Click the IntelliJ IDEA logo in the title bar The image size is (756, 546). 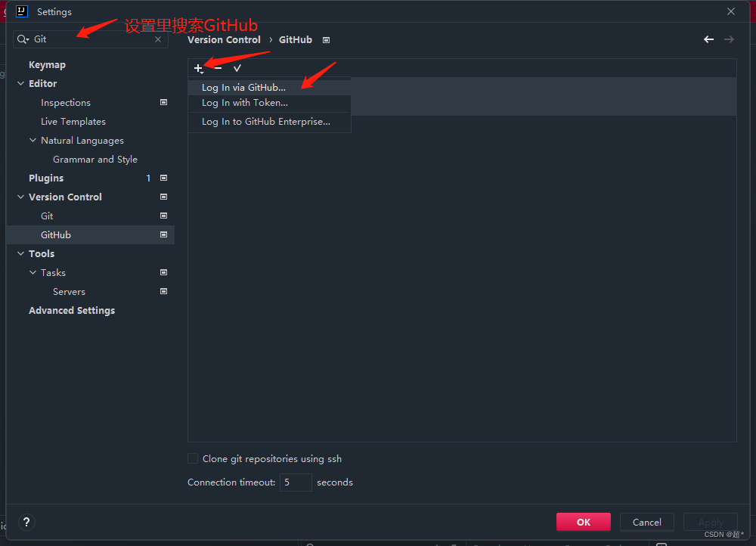pos(21,11)
